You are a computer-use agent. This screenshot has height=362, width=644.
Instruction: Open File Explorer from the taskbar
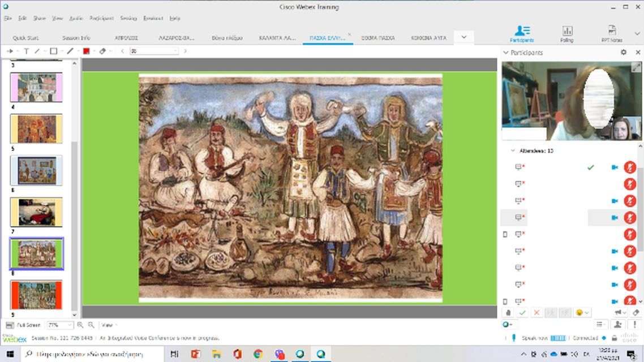click(x=216, y=354)
